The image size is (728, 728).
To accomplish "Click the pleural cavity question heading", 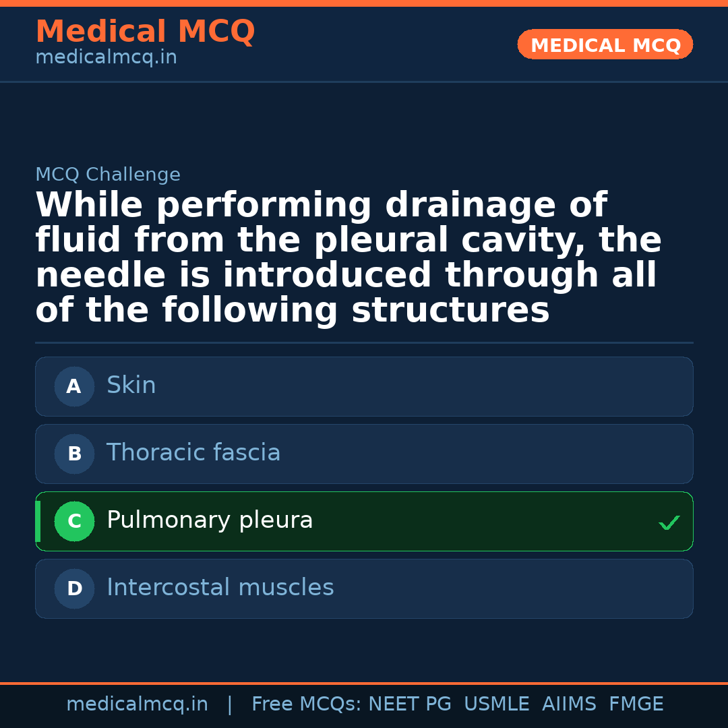I will 348,258.
